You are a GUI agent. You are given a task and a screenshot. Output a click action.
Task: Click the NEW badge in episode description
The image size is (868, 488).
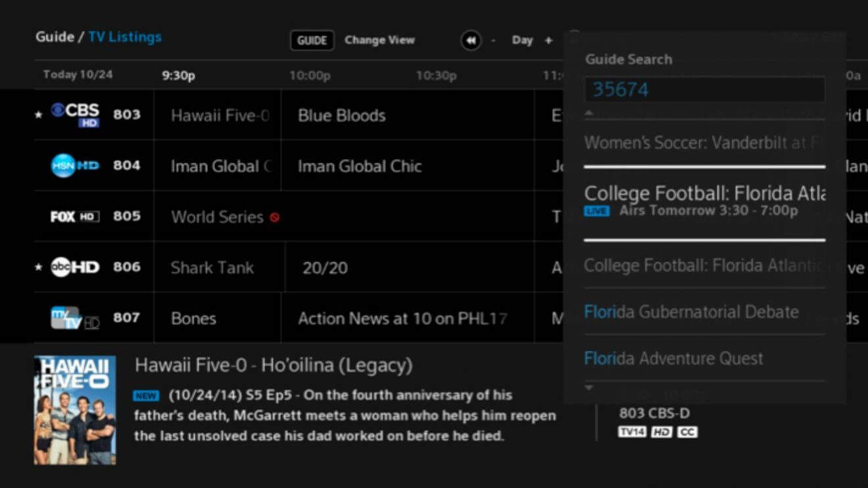point(145,395)
